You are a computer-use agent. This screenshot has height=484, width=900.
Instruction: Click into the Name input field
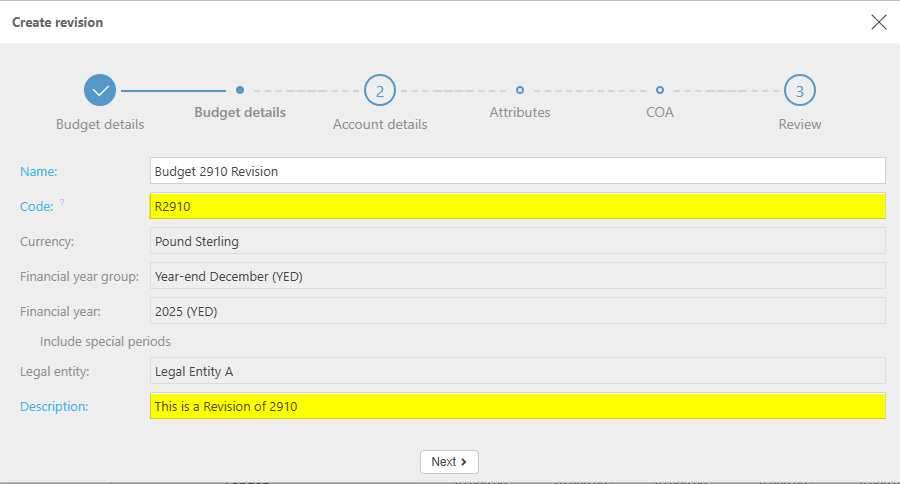pos(517,171)
